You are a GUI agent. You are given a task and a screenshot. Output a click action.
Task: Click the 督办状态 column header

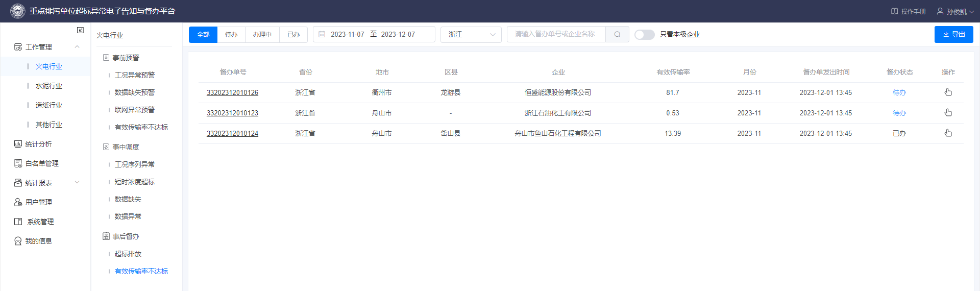(x=899, y=72)
